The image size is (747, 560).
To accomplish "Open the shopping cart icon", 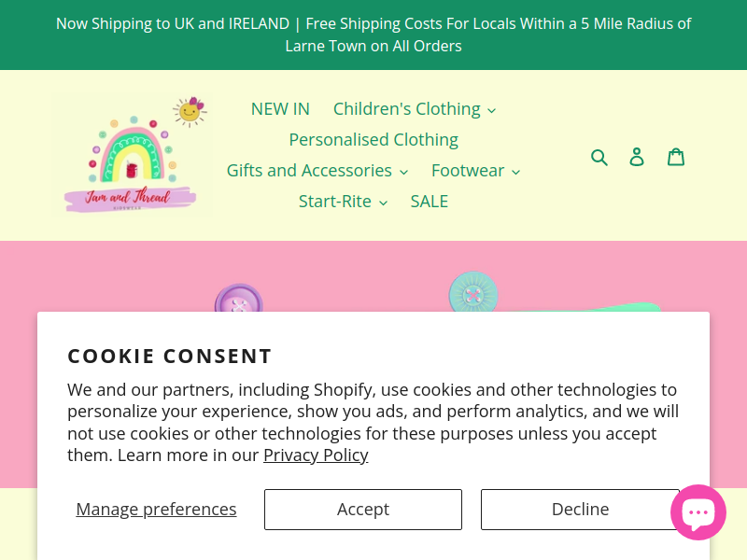I will pyautogui.click(x=676, y=157).
